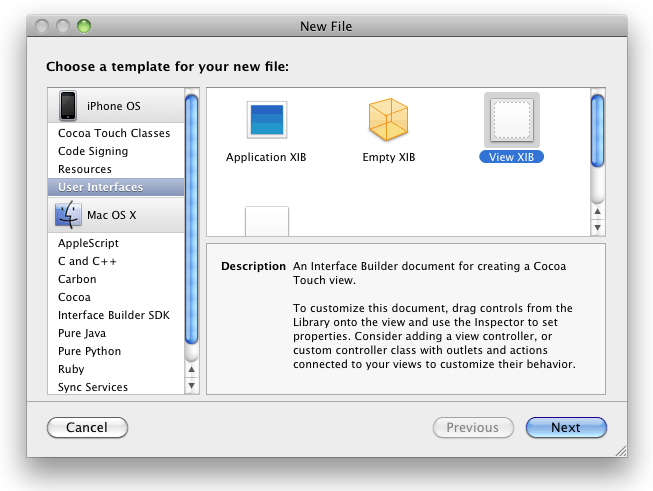Click the Mac OS X section header
This screenshot has width=653, height=491.
(x=116, y=215)
